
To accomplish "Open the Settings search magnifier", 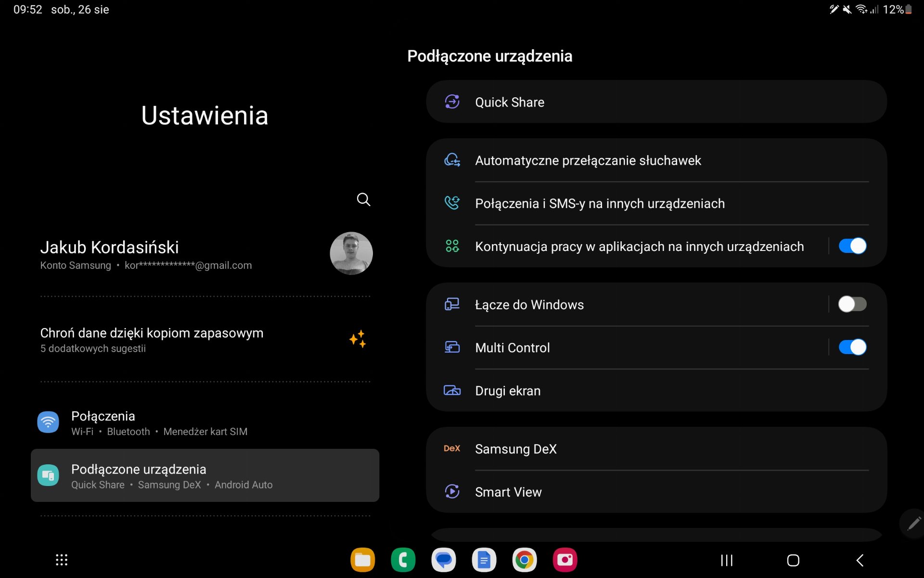I will (x=363, y=199).
